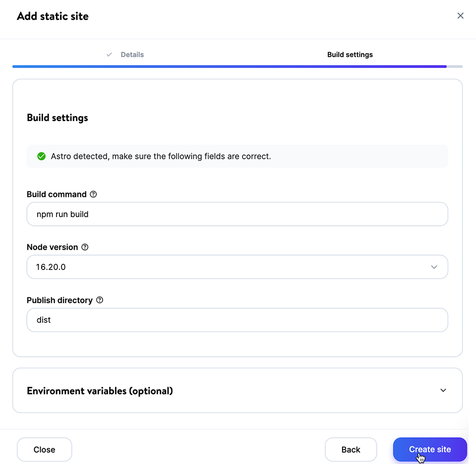Click the Create site button
Viewport: 476px width, 464px height.
[430, 449]
